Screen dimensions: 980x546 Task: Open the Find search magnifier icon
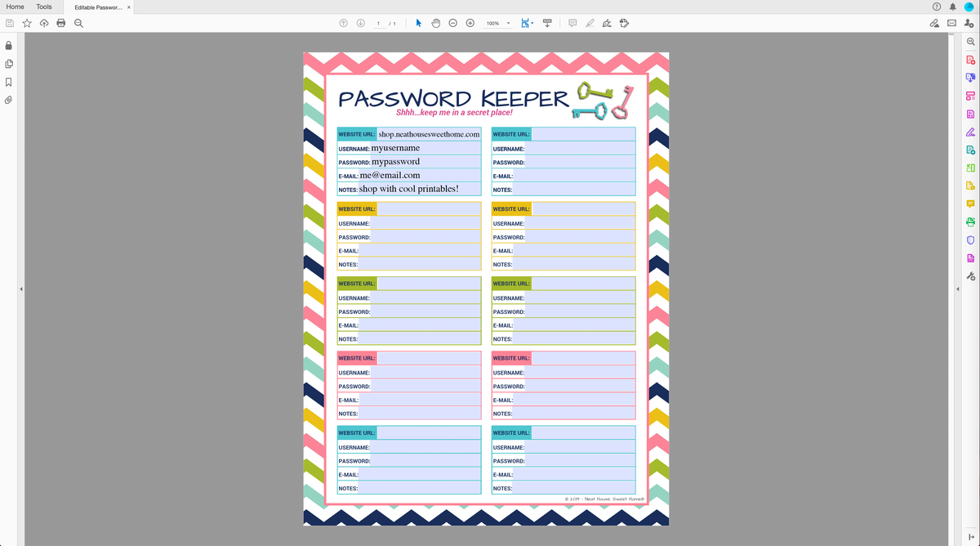point(78,22)
